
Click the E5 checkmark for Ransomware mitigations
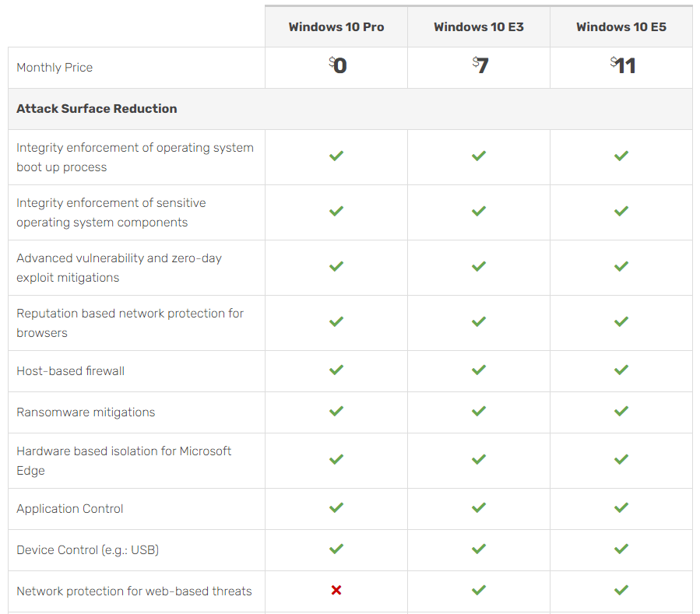[x=621, y=411]
